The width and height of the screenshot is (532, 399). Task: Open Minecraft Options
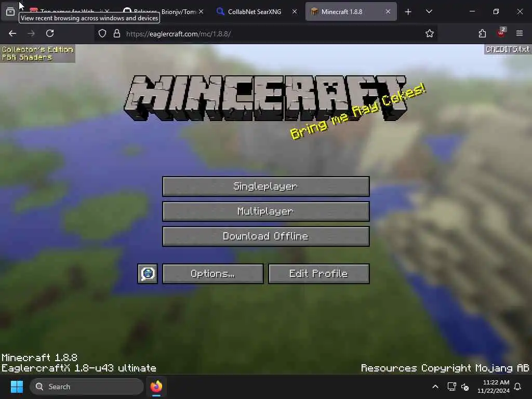tap(212, 273)
